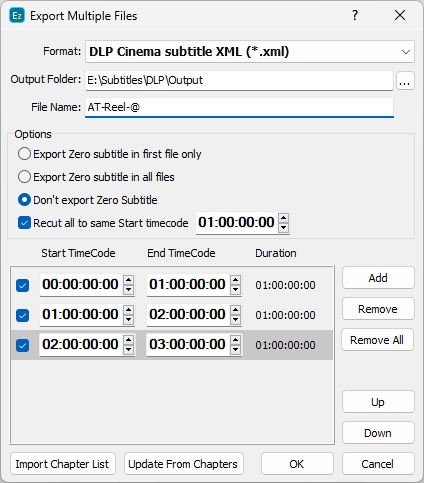Select Export Zero subtitle in all files
This screenshot has width=424, height=483.
tap(96, 177)
